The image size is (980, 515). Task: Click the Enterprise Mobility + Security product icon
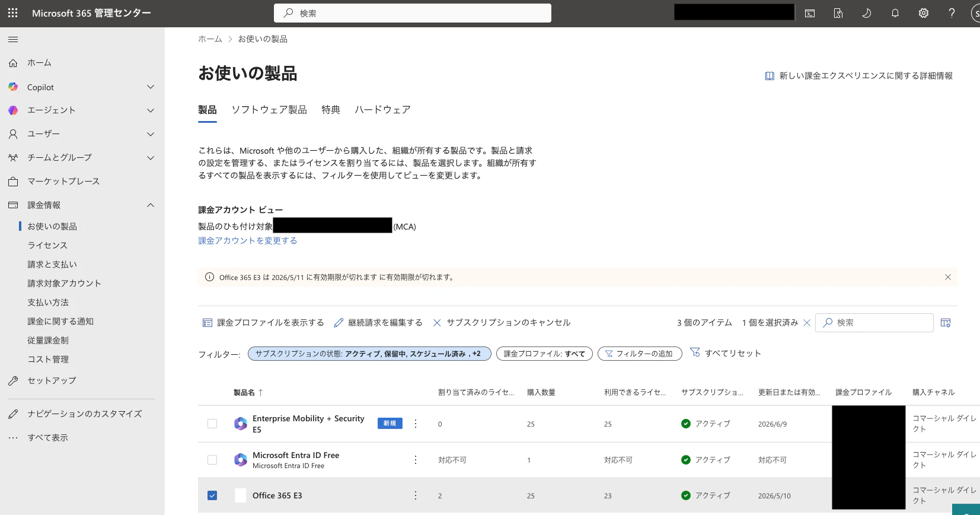(241, 424)
